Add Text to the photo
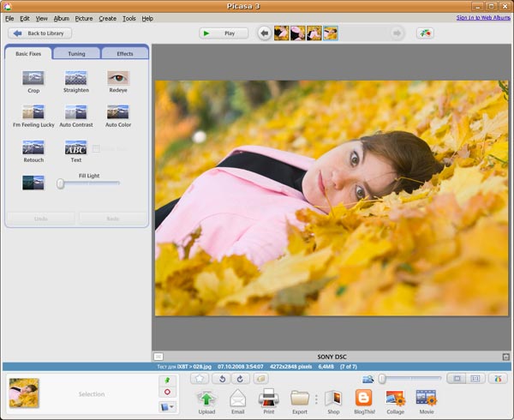This screenshot has height=420, width=514. 75,147
